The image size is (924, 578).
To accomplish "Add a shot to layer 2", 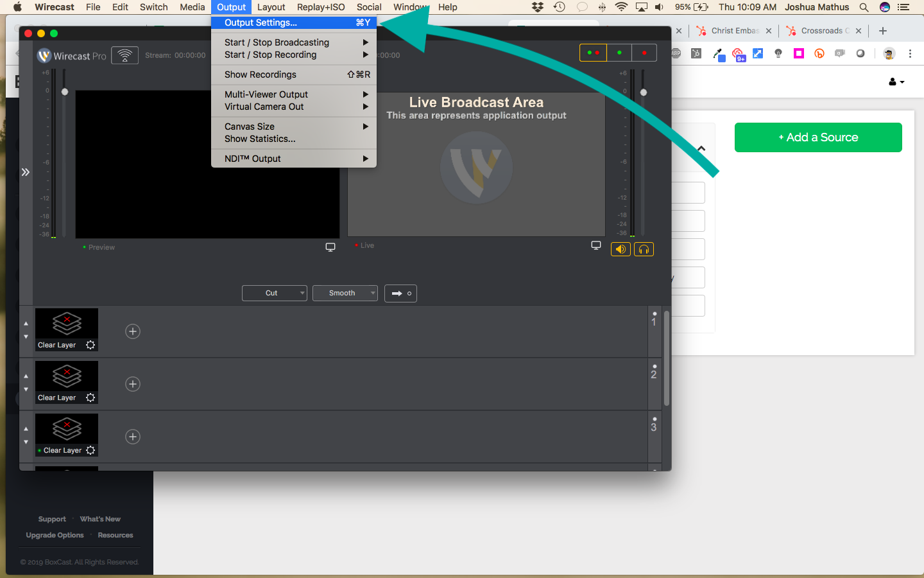I will 133,384.
